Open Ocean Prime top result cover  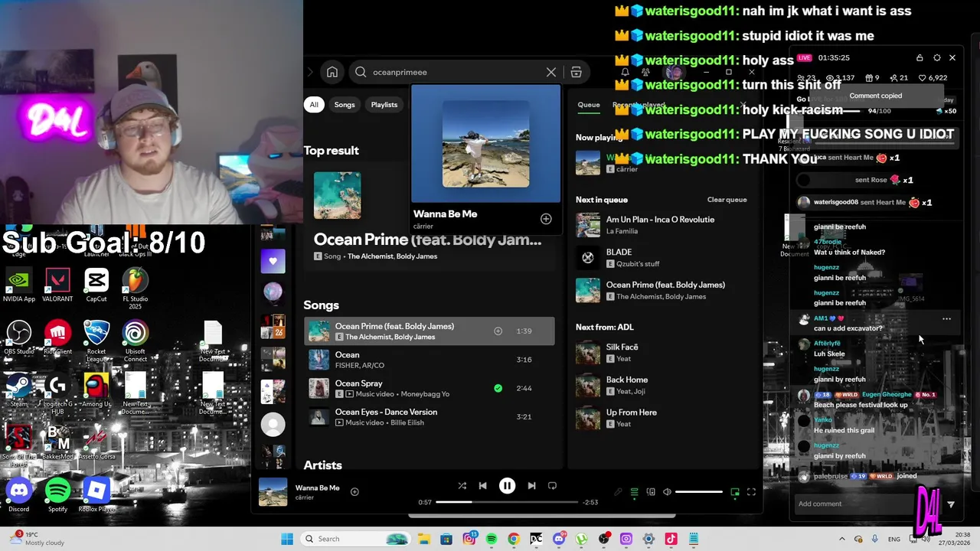point(337,195)
